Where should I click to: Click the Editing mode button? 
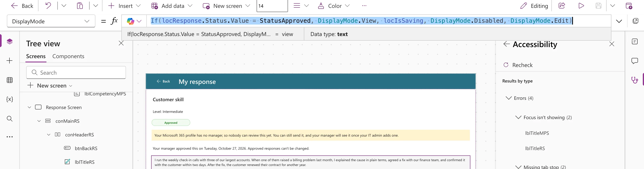pyautogui.click(x=534, y=6)
